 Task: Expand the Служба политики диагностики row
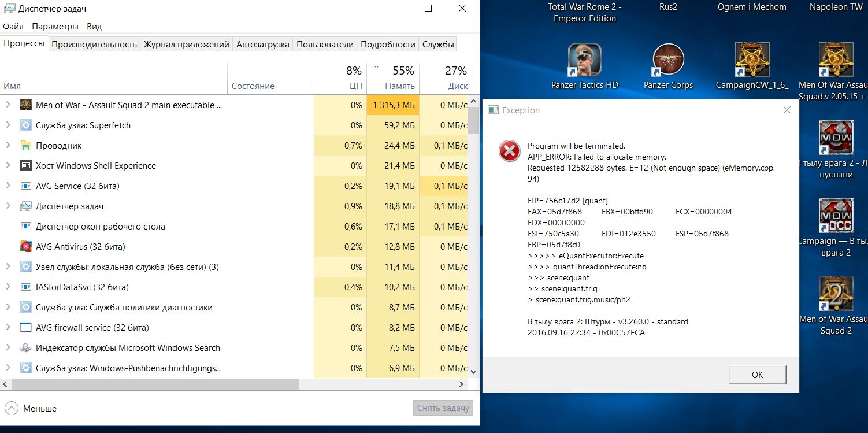[8, 307]
